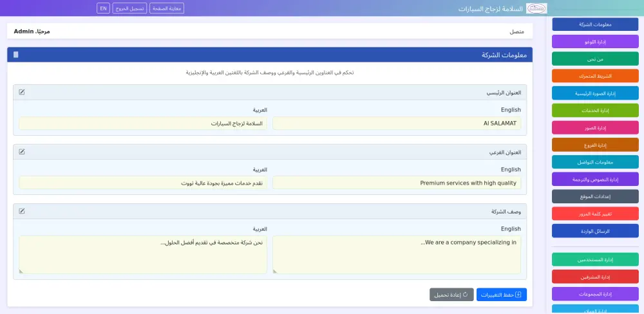This screenshot has height=314, width=644.
Task: Select إدارة الصور sidebar button
Action: 595,127
